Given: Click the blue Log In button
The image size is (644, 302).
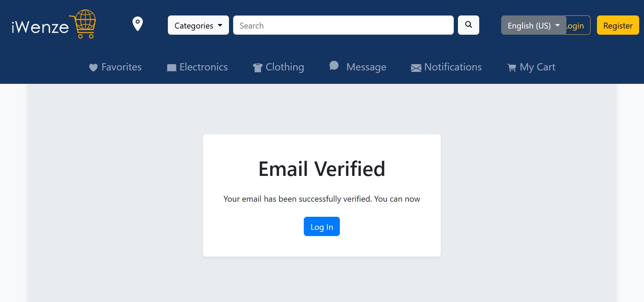Looking at the screenshot, I should (322, 226).
